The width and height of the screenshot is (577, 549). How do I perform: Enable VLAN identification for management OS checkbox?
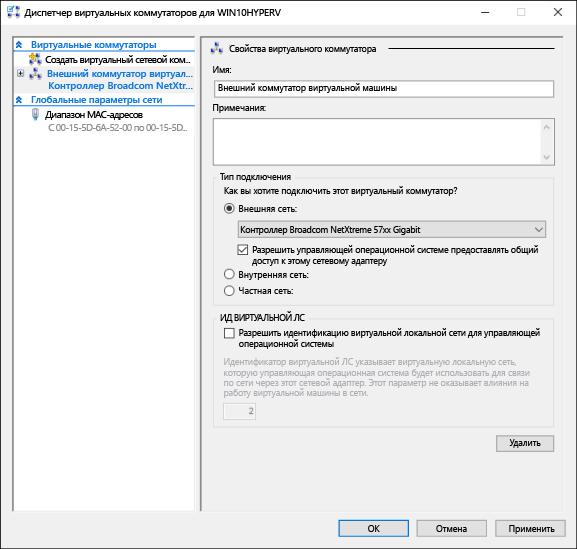(x=229, y=333)
